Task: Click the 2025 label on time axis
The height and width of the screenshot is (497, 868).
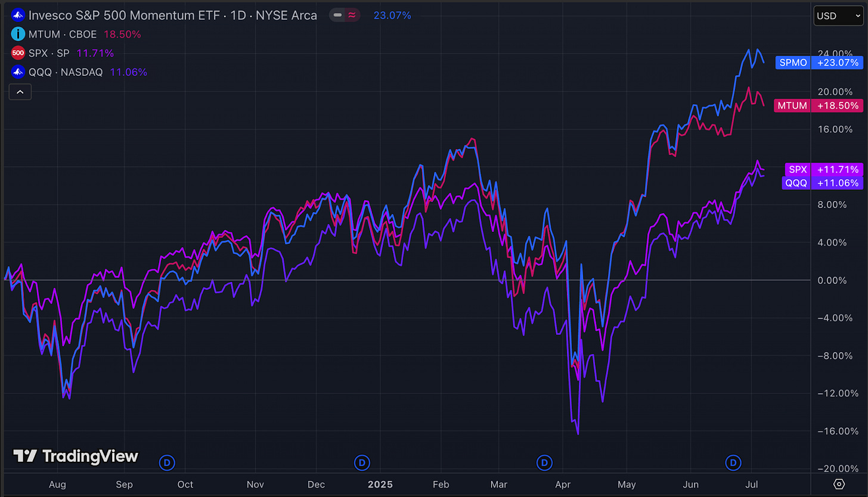Action: point(380,484)
